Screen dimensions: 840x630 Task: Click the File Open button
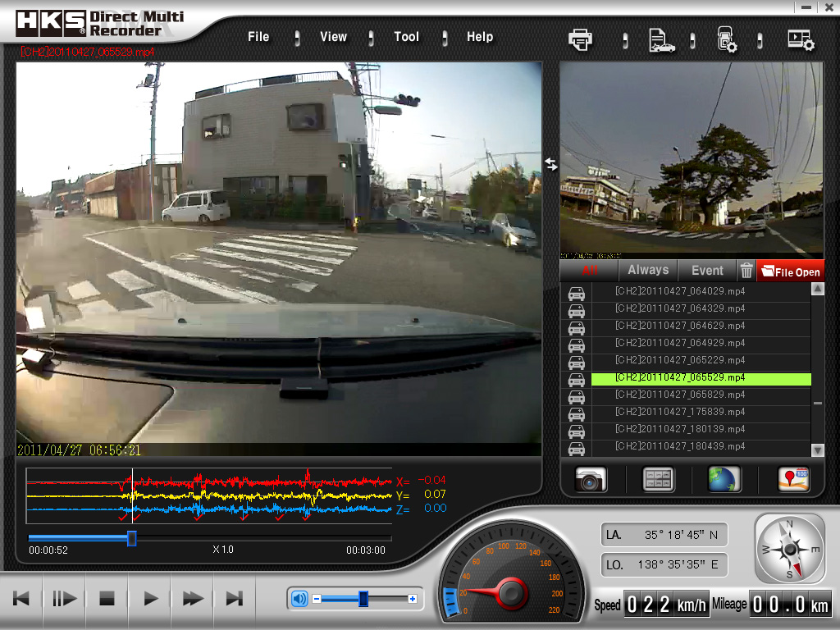click(791, 271)
